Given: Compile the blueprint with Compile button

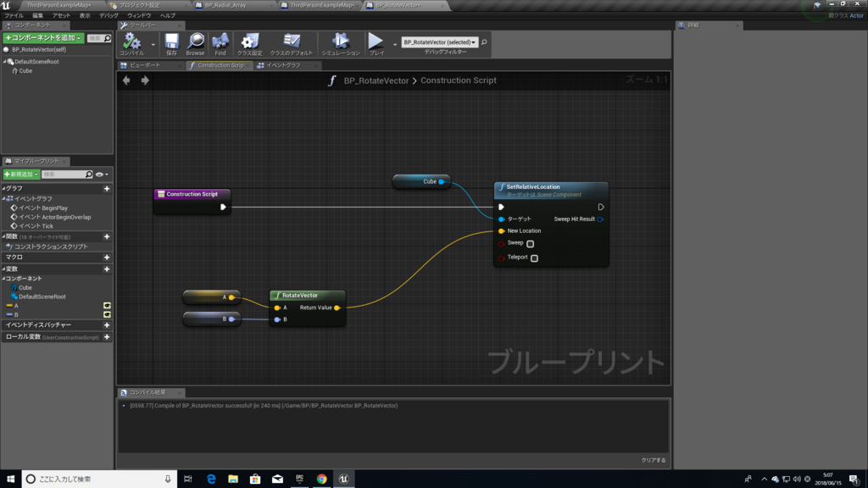Looking at the screenshot, I should tap(131, 44).
